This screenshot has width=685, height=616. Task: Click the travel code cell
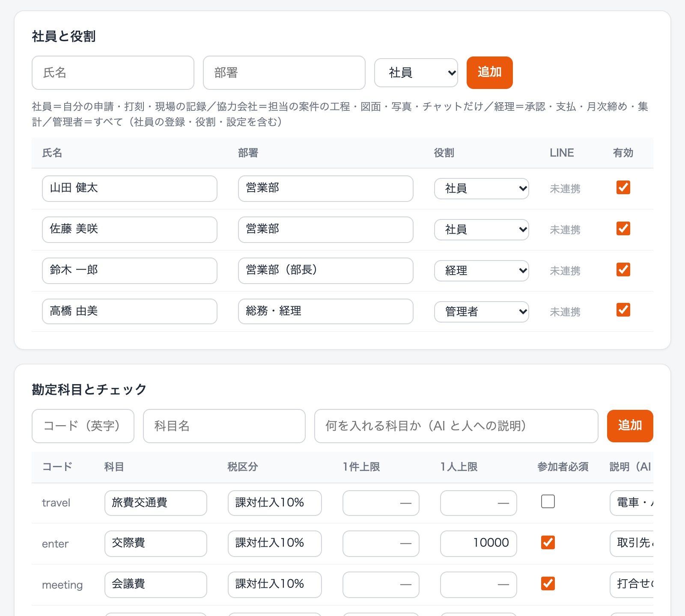[x=56, y=503]
